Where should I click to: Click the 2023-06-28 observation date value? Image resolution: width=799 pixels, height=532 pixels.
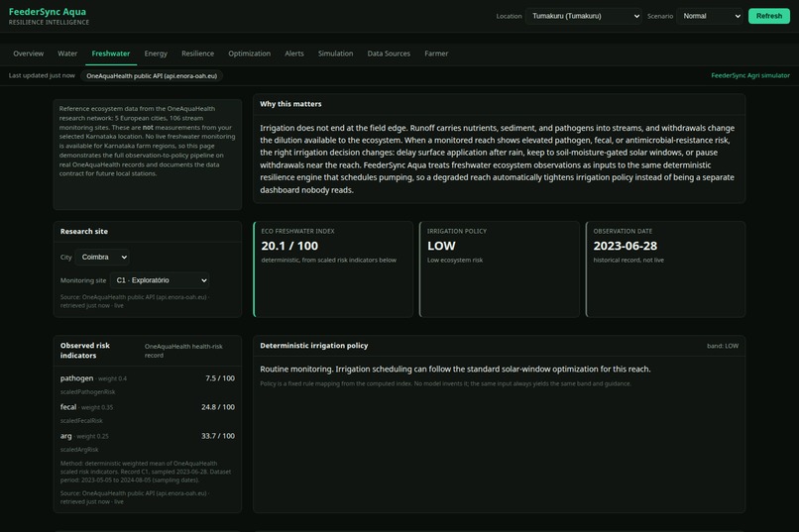(x=626, y=246)
